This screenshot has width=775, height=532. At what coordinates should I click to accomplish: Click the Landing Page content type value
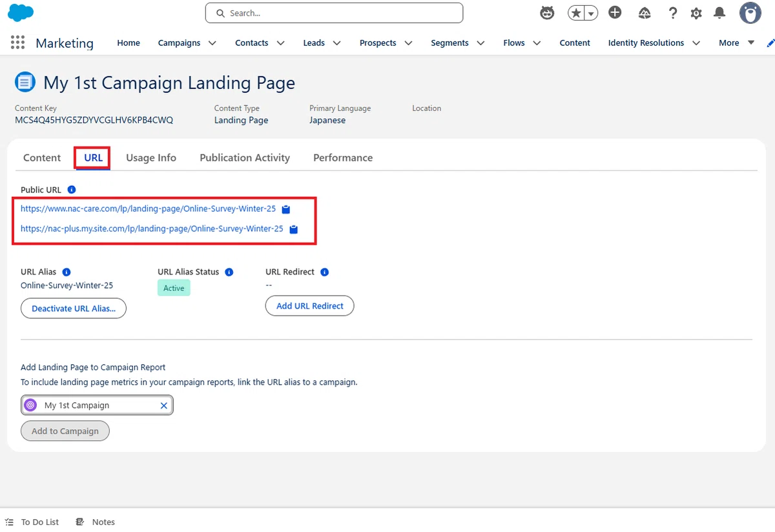click(241, 120)
